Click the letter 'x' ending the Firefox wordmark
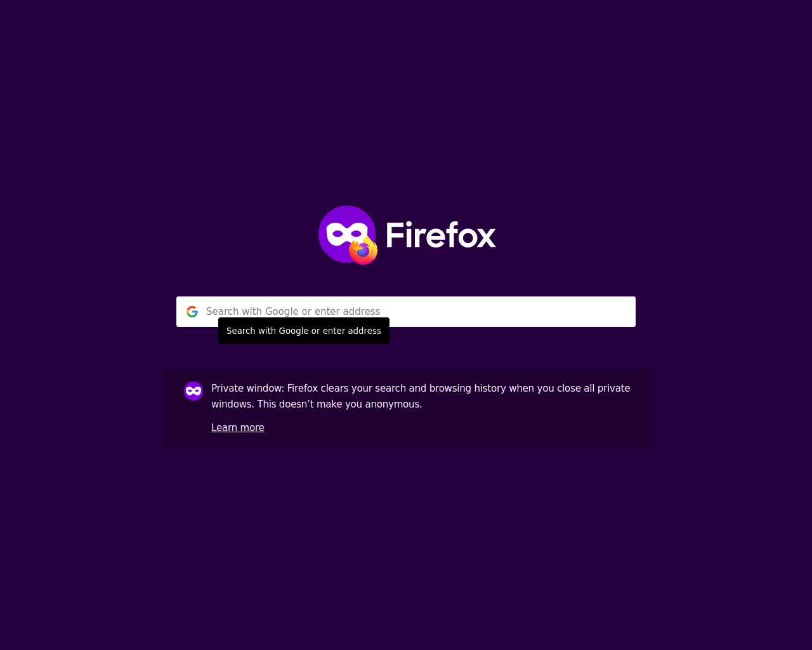This screenshot has height=650, width=812. pos(485,237)
